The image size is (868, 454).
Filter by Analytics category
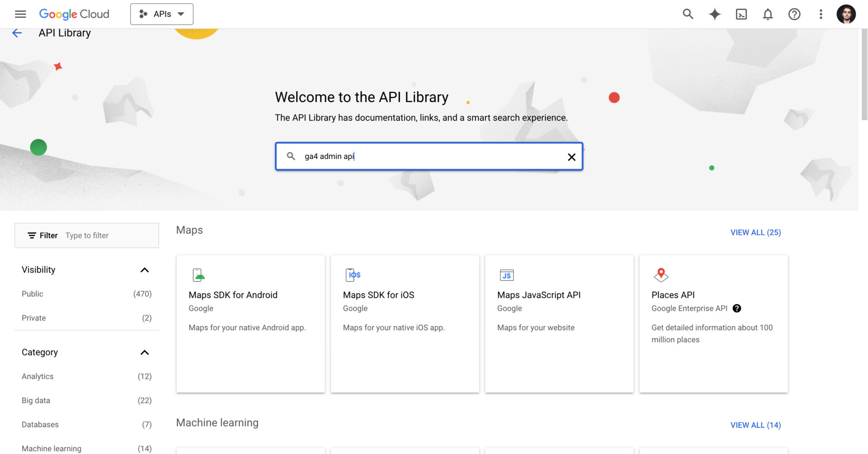click(x=38, y=377)
